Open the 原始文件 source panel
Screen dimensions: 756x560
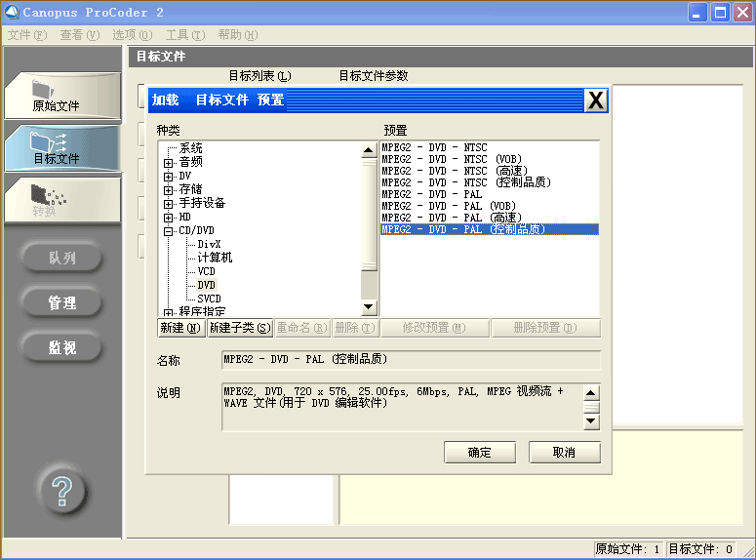coord(62,96)
